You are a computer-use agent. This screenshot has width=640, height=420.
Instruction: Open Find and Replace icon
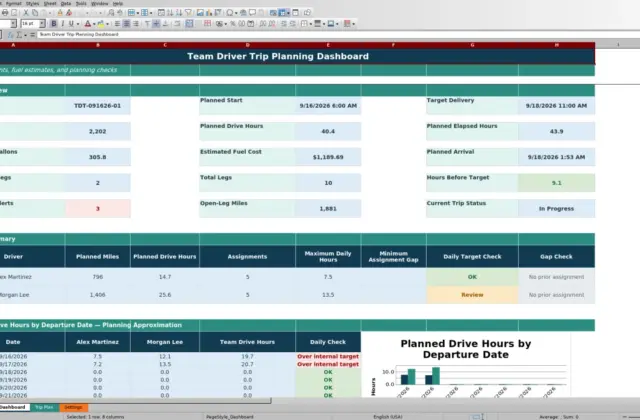coord(111,13)
